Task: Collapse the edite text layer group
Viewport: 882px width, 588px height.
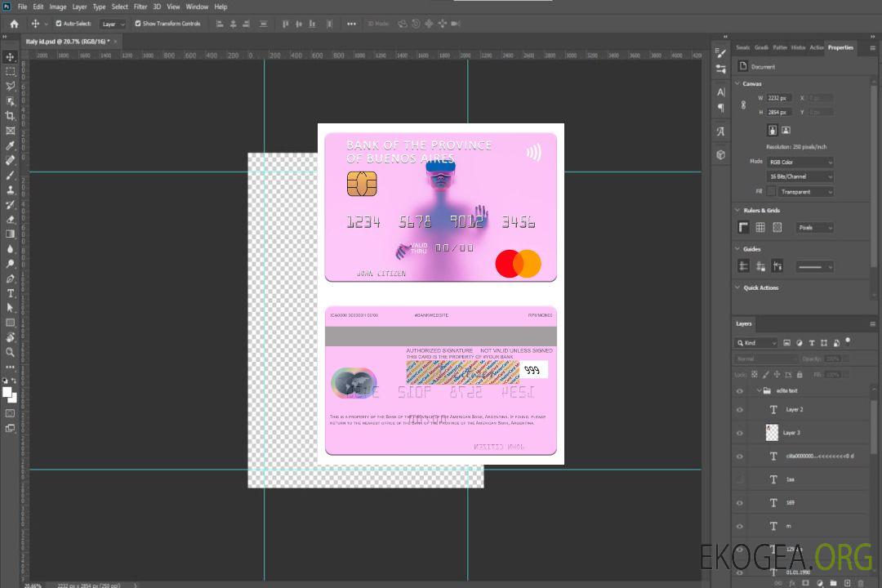Action: tap(757, 391)
